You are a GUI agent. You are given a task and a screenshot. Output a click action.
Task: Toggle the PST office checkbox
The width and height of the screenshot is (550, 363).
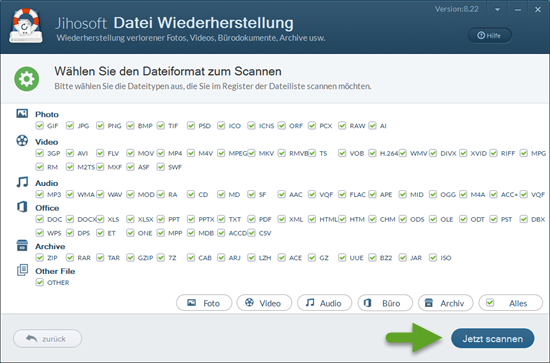(494, 219)
